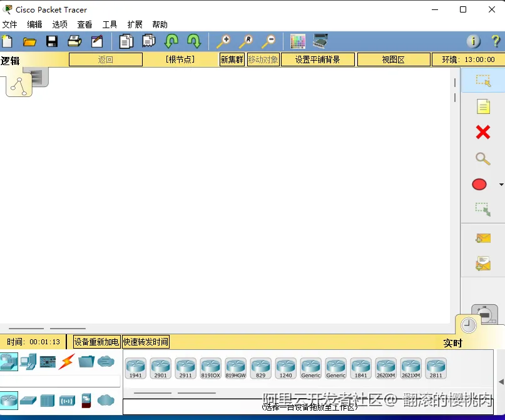505x420 pixels.
Task: Save with the floppy disk icon
Action: [x=52, y=41]
